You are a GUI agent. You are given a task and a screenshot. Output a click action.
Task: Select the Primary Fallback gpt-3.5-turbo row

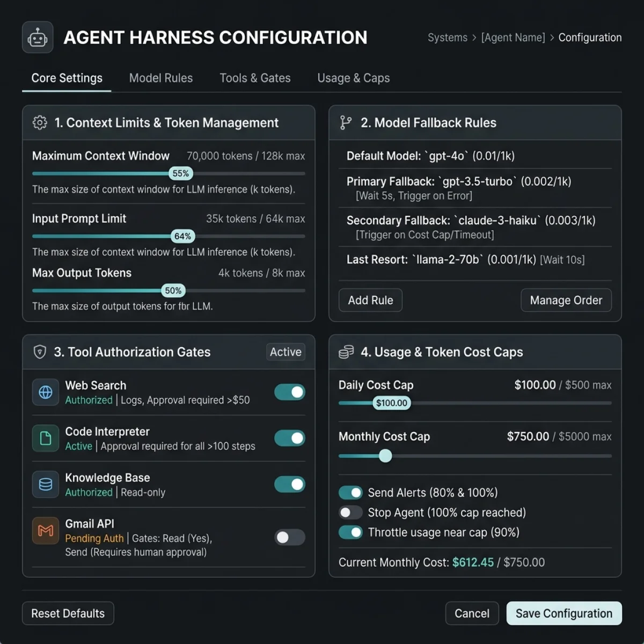coord(475,188)
